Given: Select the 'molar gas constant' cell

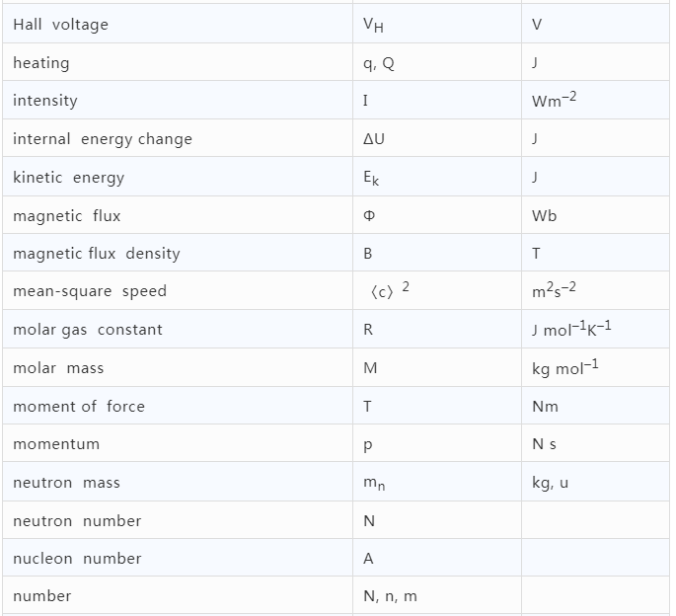Looking at the screenshot, I should point(88,330).
